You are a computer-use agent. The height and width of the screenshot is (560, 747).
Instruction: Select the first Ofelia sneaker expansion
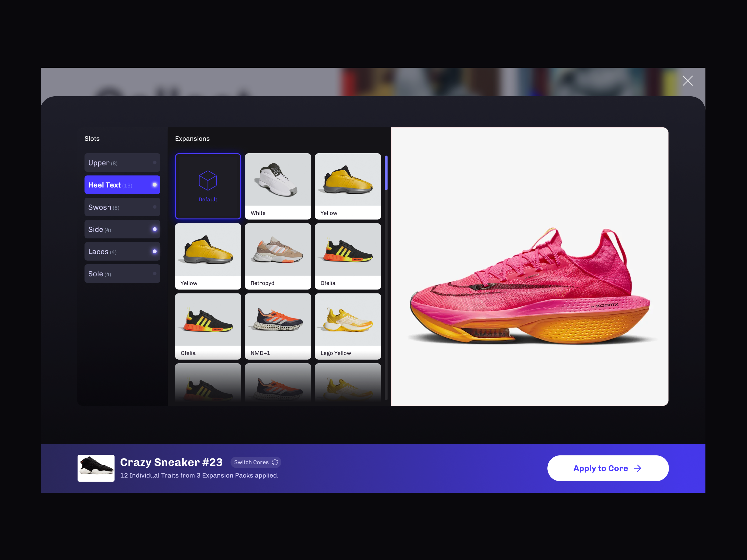pos(348,256)
